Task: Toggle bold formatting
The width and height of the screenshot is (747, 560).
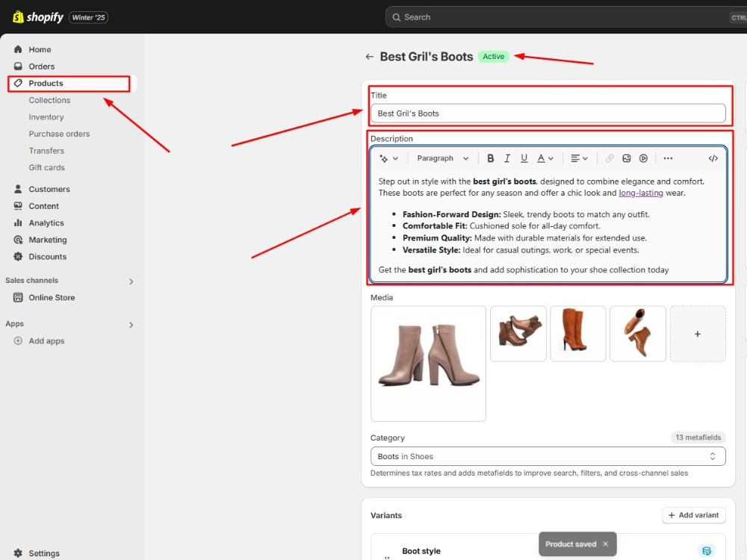Action: click(x=490, y=158)
